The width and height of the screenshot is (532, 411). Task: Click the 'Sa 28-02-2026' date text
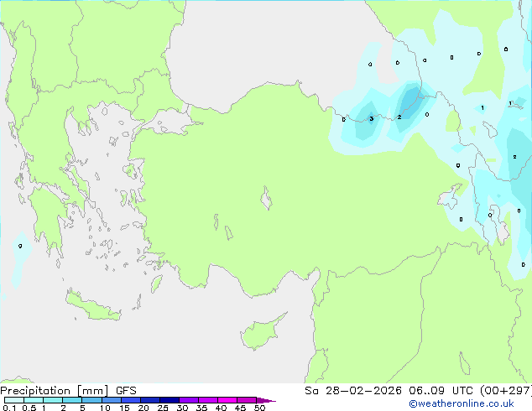[x=353, y=391]
